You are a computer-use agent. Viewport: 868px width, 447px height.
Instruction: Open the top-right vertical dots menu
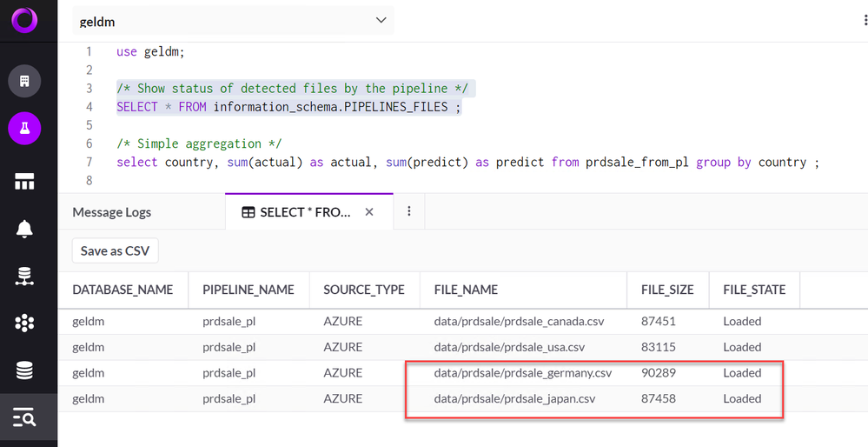859,21
